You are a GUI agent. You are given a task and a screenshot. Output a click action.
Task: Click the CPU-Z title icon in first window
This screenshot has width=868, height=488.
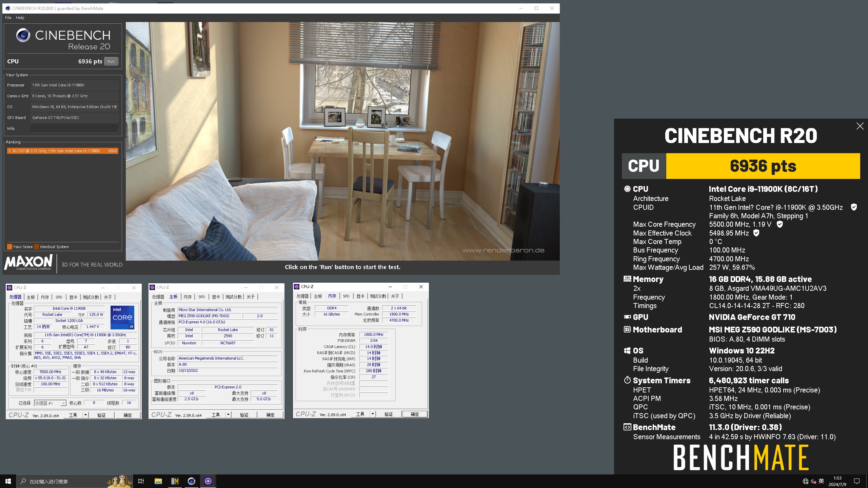[x=9, y=288]
